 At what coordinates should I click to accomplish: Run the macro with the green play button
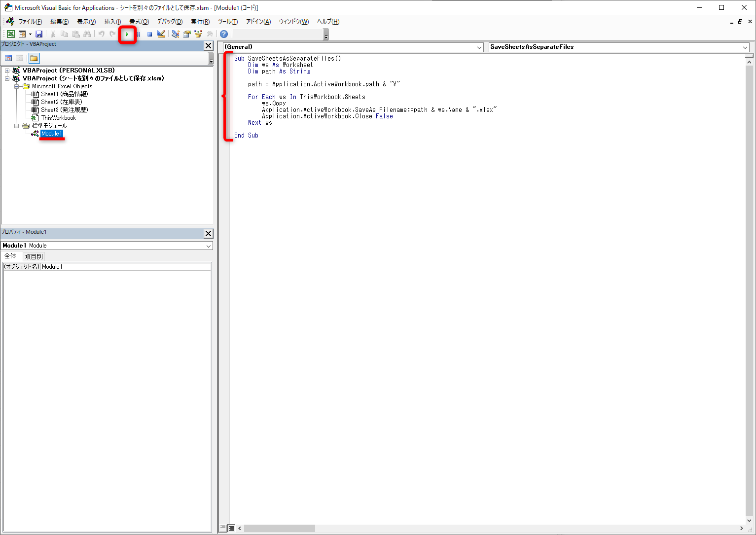point(127,34)
